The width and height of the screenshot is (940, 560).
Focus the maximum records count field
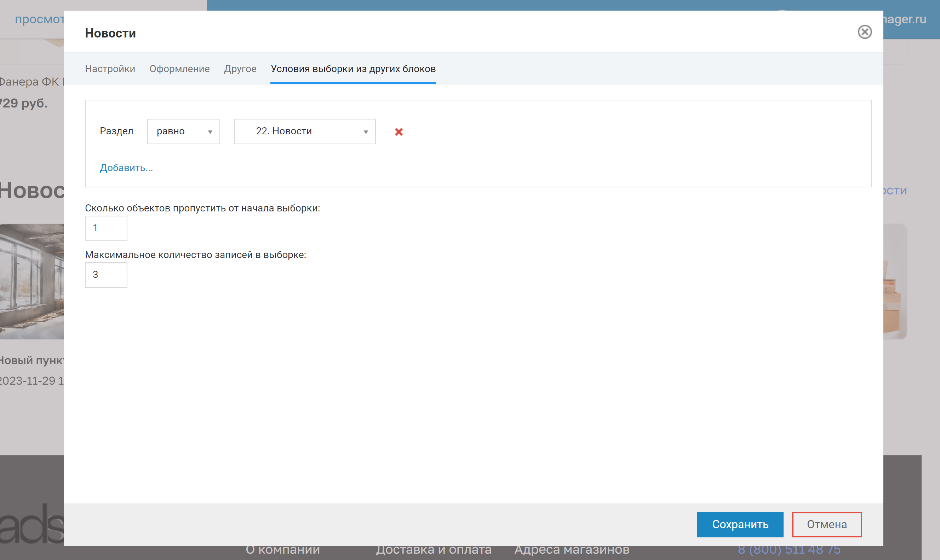pyautogui.click(x=106, y=275)
